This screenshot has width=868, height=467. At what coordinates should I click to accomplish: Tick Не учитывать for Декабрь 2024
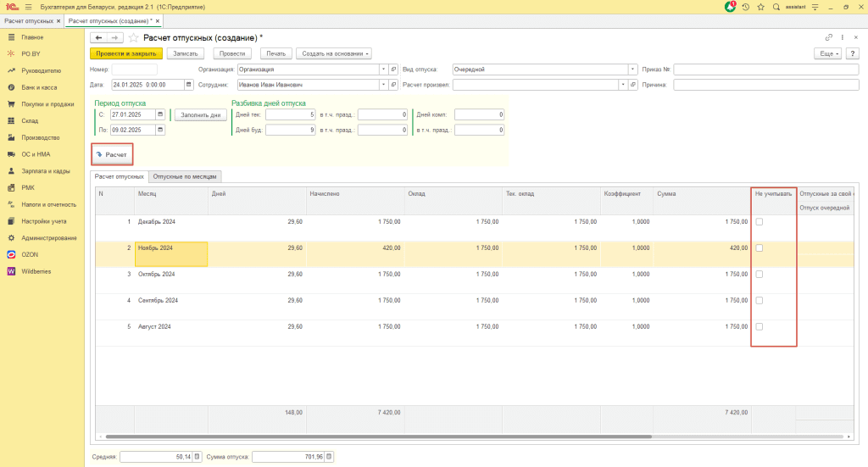click(759, 222)
